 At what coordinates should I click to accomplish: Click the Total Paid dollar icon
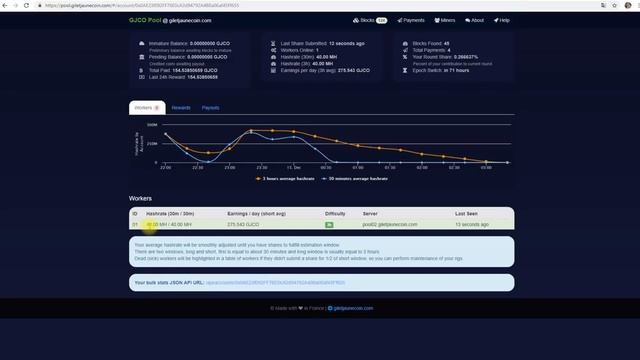click(x=141, y=70)
